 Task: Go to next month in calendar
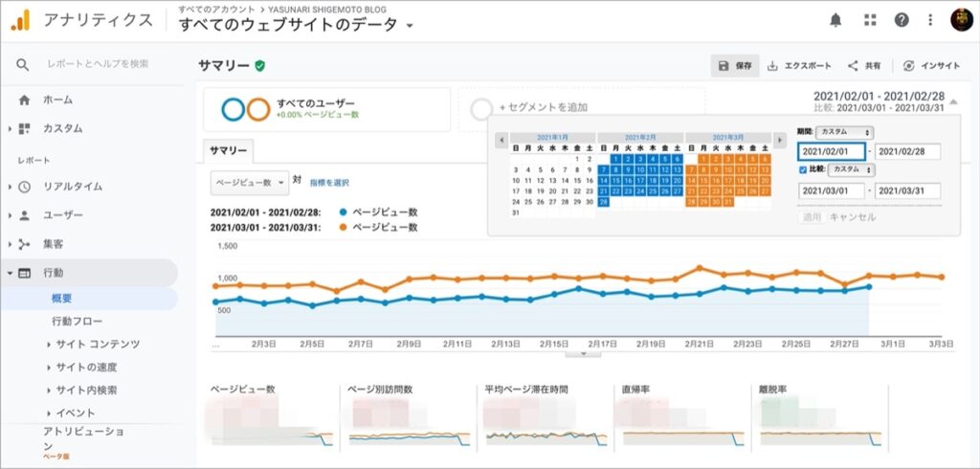pos(779,140)
